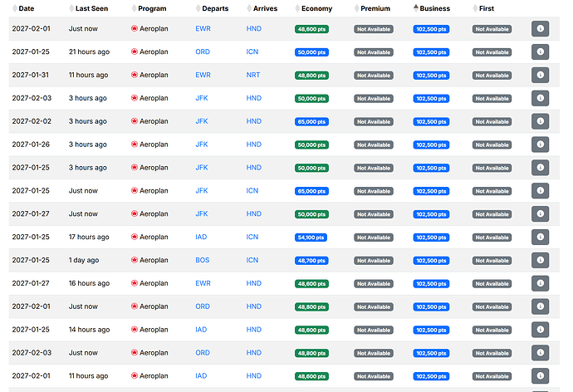The image size is (573, 392).
Task: Click 48,700 pts economy badge
Action: pos(311,261)
